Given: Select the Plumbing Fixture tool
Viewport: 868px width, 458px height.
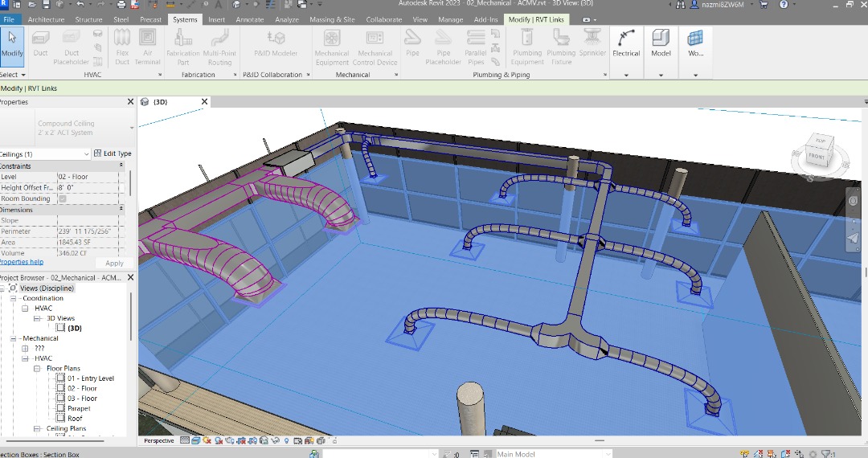Looking at the screenshot, I should (561, 47).
